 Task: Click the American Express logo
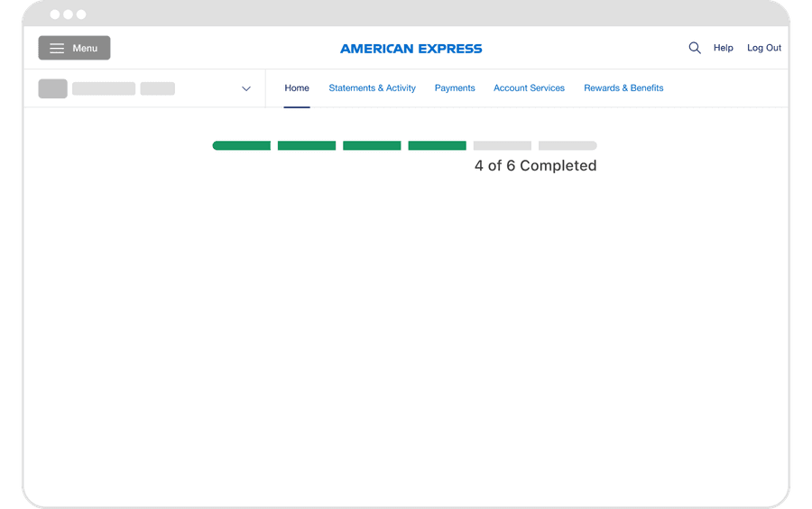411,49
